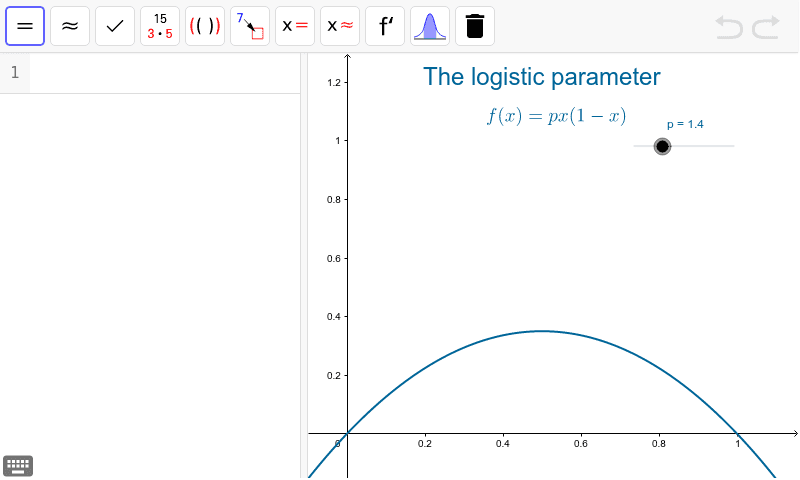This screenshot has height=480, width=800.
Task: Click the y-axis label 0.6
Action: pyautogui.click(x=334, y=259)
